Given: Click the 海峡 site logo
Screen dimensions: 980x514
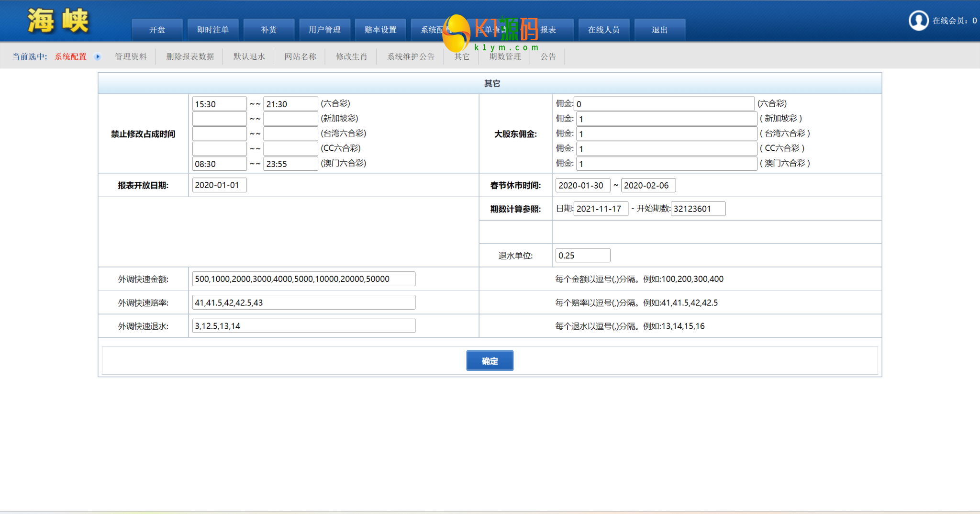Looking at the screenshot, I should [x=58, y=21].
